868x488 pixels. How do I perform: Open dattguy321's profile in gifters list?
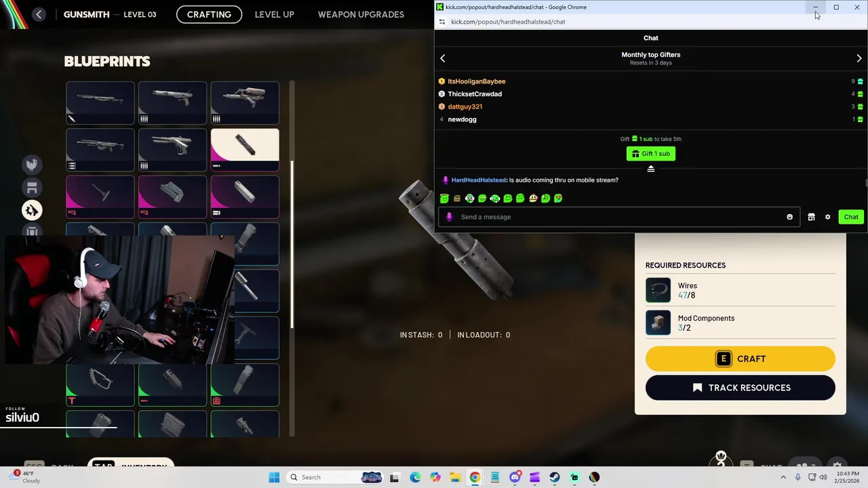[x=465, y=106]
